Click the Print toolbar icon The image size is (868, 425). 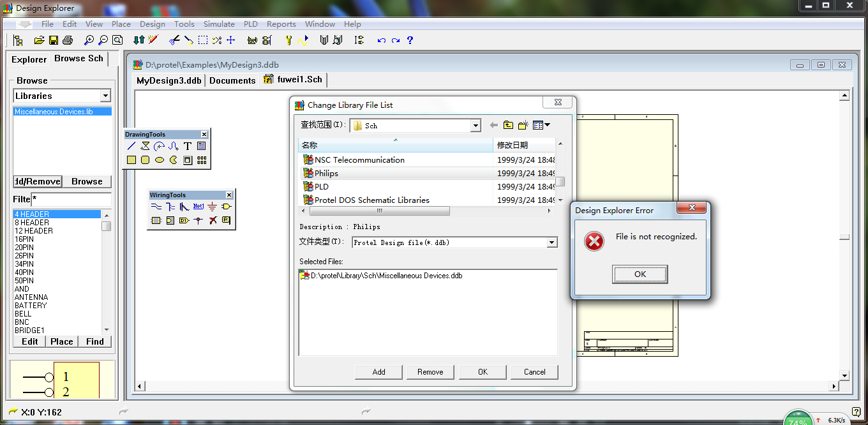coord(68,40)
